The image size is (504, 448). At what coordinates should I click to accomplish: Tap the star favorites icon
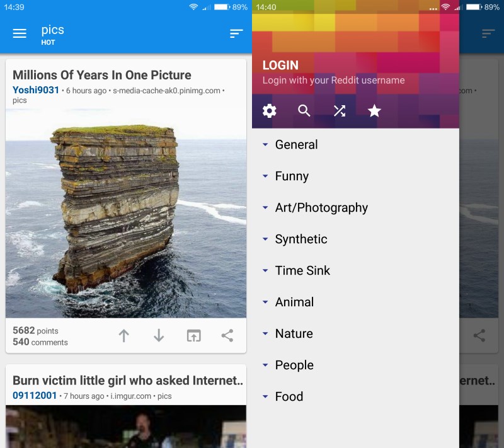374,111
